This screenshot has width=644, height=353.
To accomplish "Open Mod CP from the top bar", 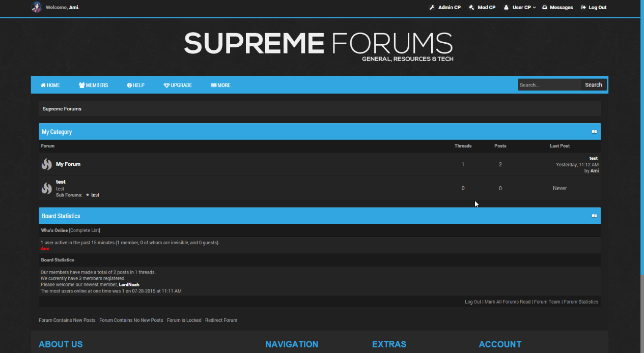I will point(482,8).
